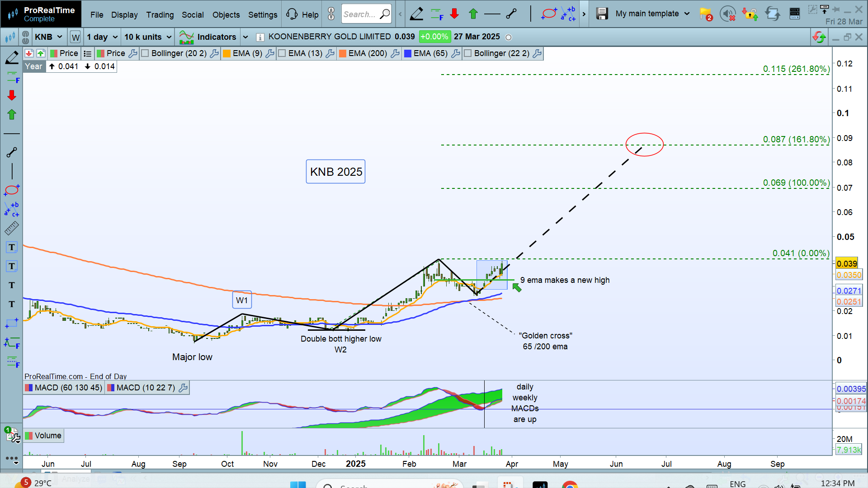The height and width of the screenshot is (488, 868).
Task: Toggle the muted sound speaker icon
Action: point(727,14)
